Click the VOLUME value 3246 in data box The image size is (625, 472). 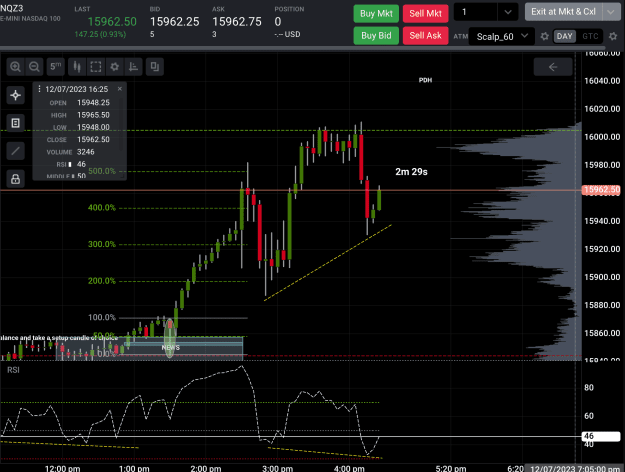86,152
